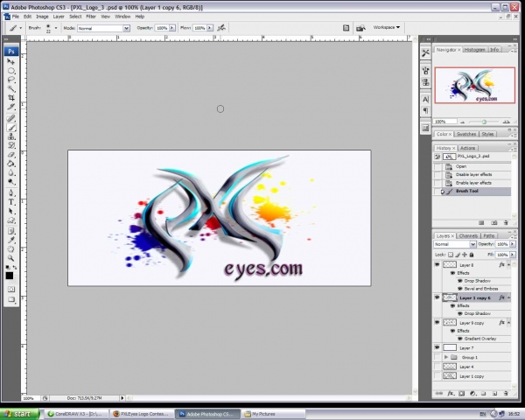525x420 pixels.
Task: Select Disable layer effects history state
Action: pos(472,174)
